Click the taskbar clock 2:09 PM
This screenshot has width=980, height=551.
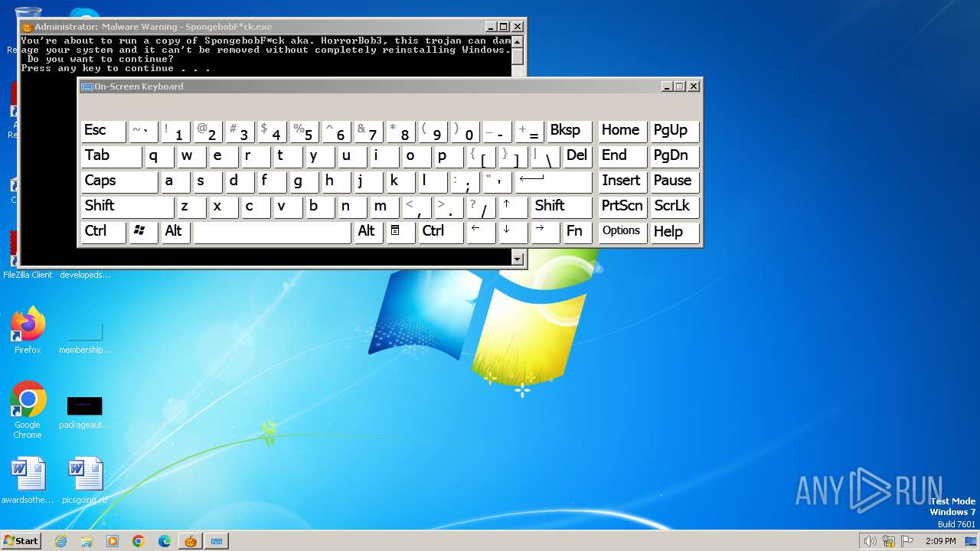pos(940,541)
